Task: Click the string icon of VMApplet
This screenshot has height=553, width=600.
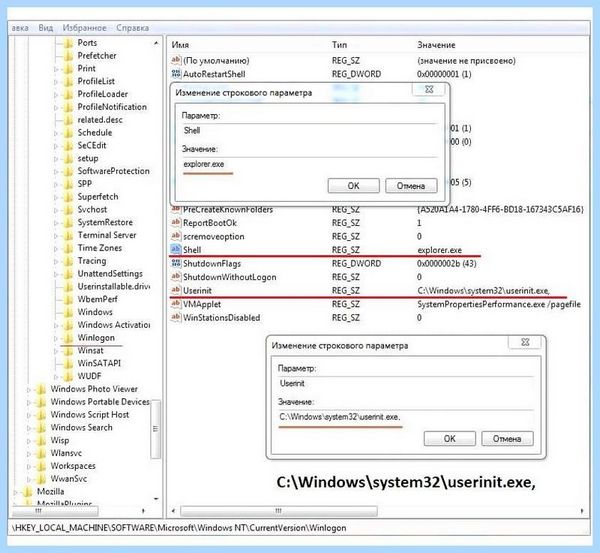Action: tap(176, 304)
